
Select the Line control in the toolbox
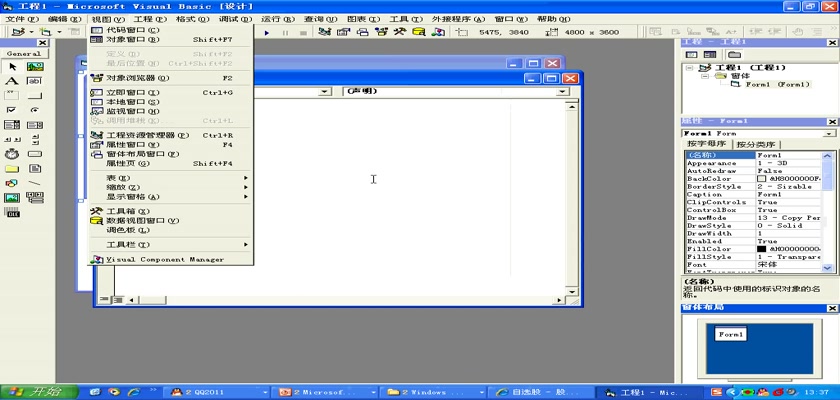pos(35,183)
